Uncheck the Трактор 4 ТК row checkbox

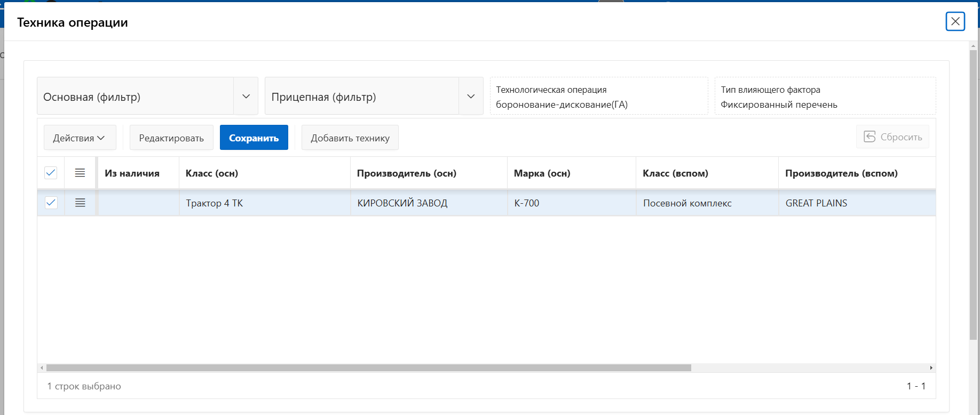click(51, 203)
